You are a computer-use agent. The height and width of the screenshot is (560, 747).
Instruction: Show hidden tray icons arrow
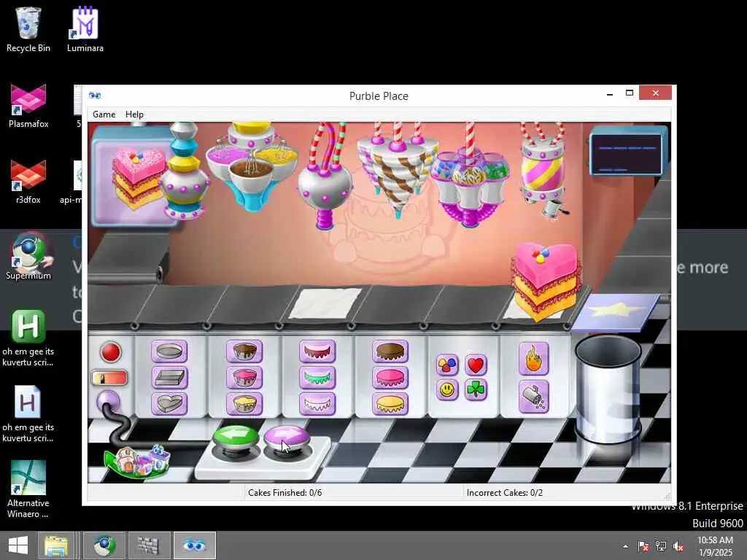click(625, 546)
